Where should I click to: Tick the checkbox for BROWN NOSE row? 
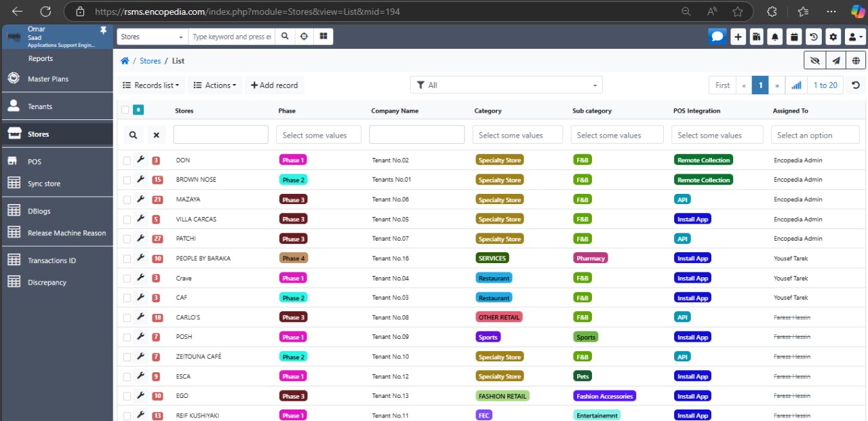[x=127, y=180]
